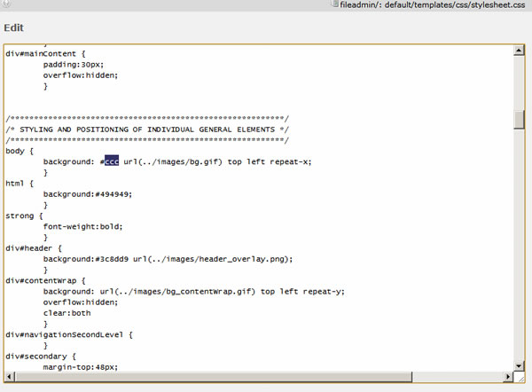This screenshot has width=532, height=392.
Task: Click the vertical scrollbar down arrow
Action: pos(519,365)
